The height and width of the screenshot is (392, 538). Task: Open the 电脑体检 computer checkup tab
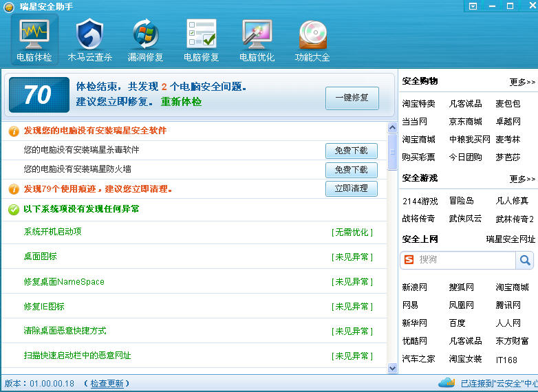pos(34,40)
